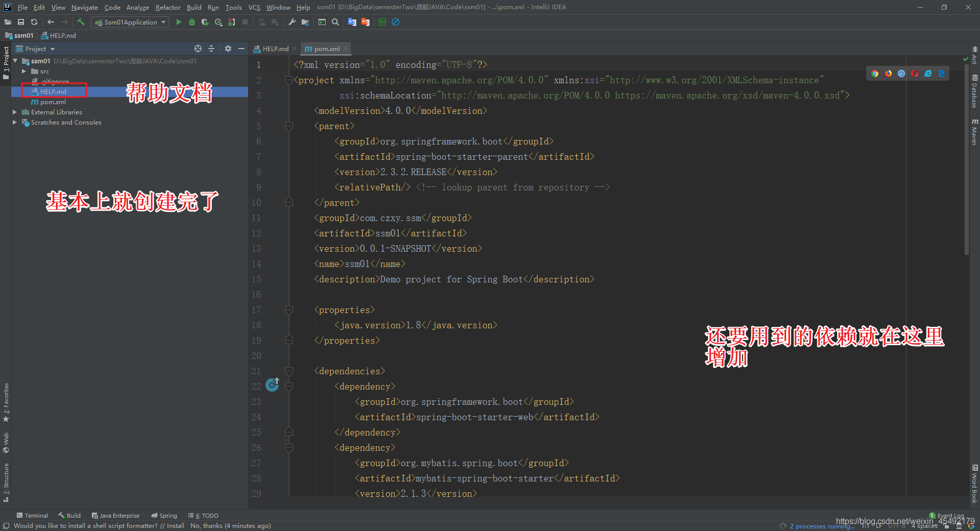The height and width of the screenshot is (531, 980).
Task: Open Search Everywhere magnifier icon
Action: click(x=335, y=22)
